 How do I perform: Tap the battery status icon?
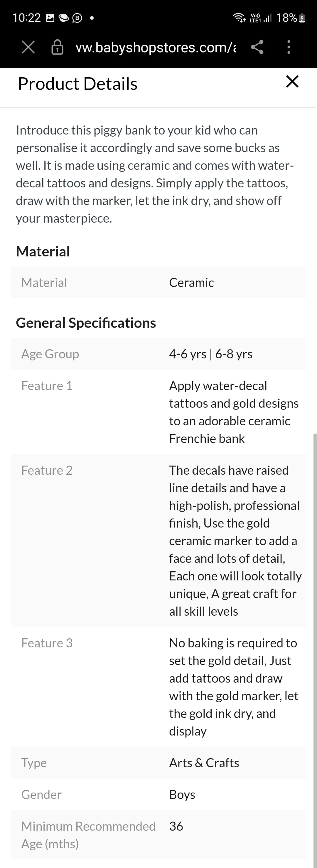point(302,18)
